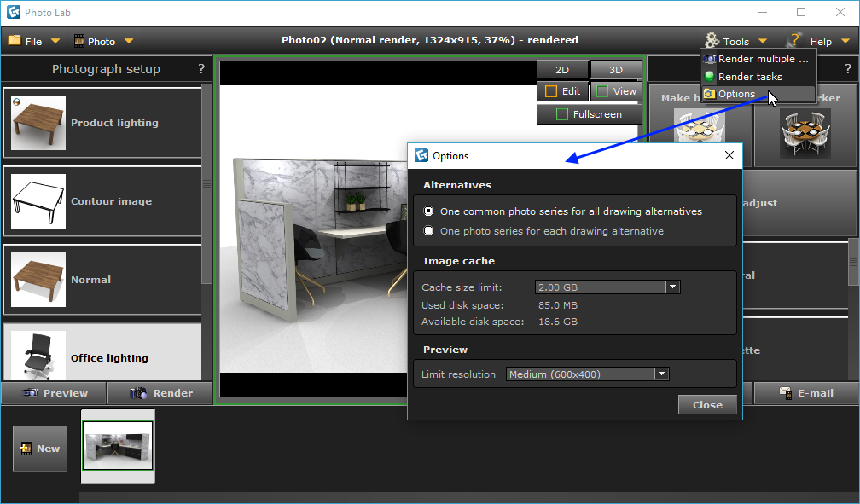
Task: Switch viewport to 3D mode
Action: [x=616, y=70]
